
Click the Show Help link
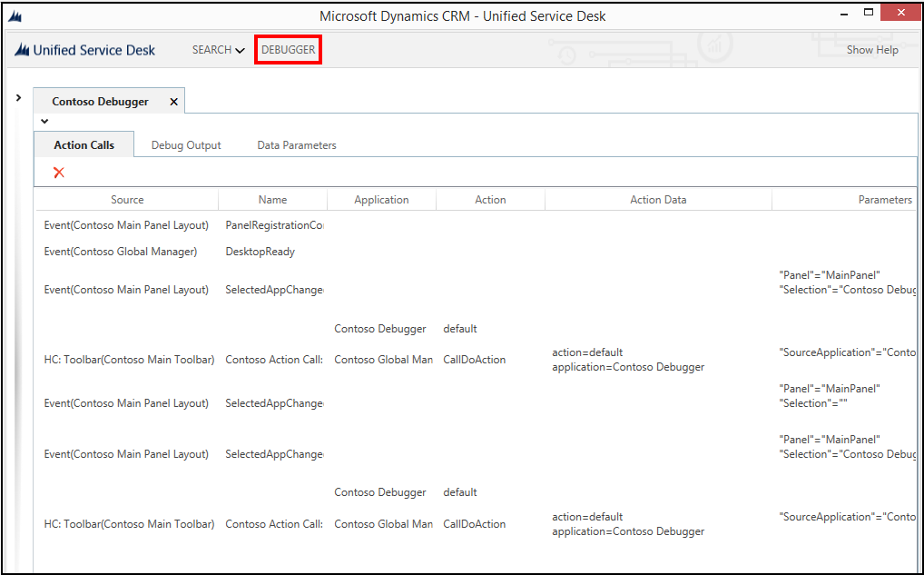coord(872,50)
